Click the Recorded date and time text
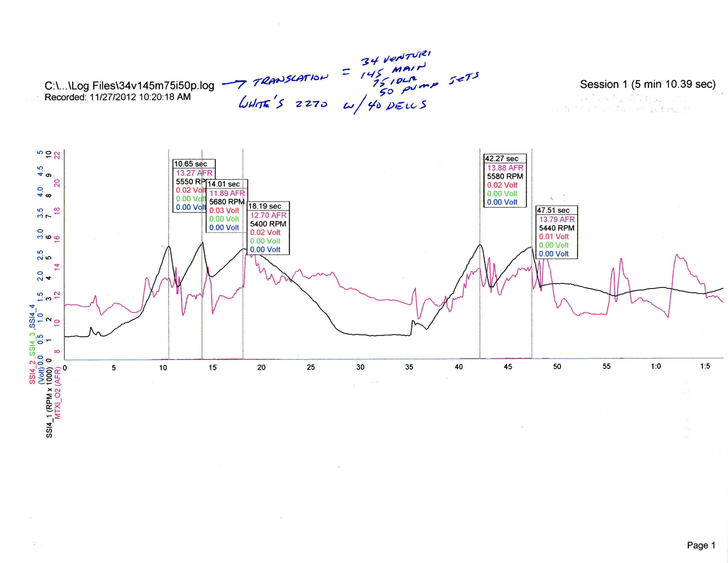 (x=118, y=97)
